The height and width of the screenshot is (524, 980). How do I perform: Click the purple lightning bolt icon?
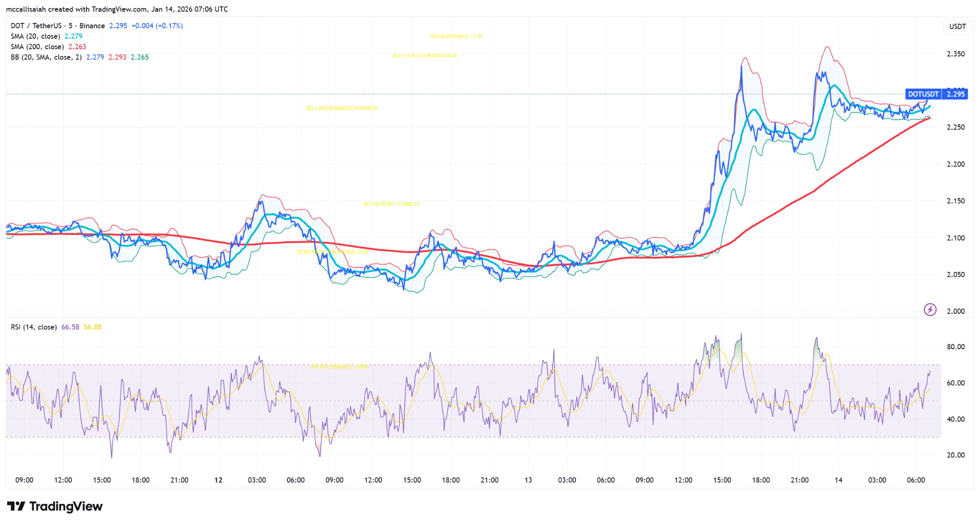930,310
